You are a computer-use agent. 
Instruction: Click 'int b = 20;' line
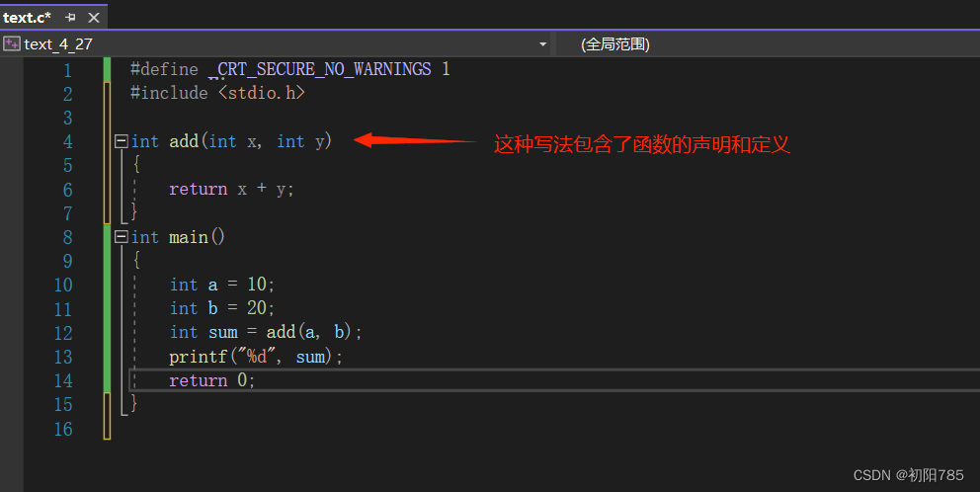[222, 308]
